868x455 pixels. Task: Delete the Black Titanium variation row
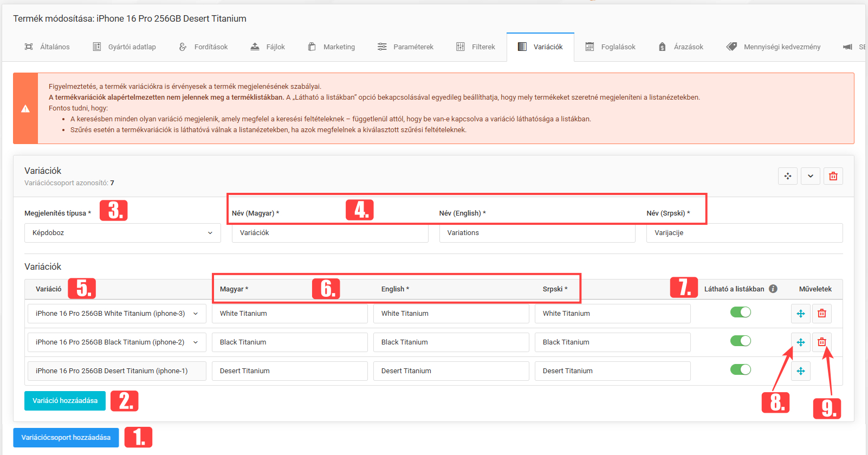point(822,342)
